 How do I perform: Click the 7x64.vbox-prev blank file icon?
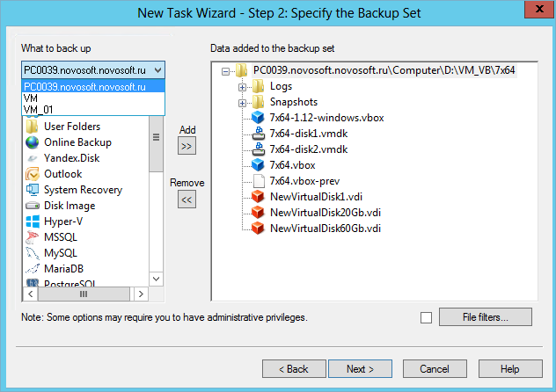tap(259, 181)
